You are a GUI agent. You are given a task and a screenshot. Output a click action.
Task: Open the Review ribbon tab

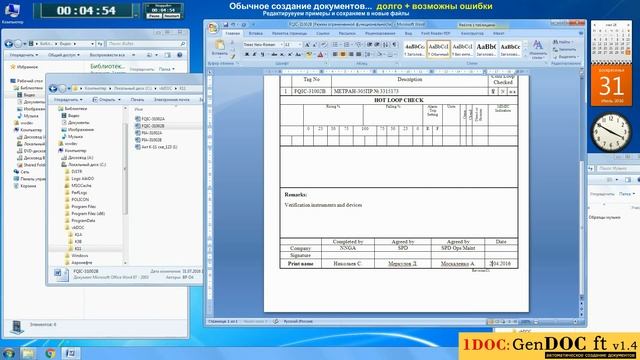pos(380,33)
